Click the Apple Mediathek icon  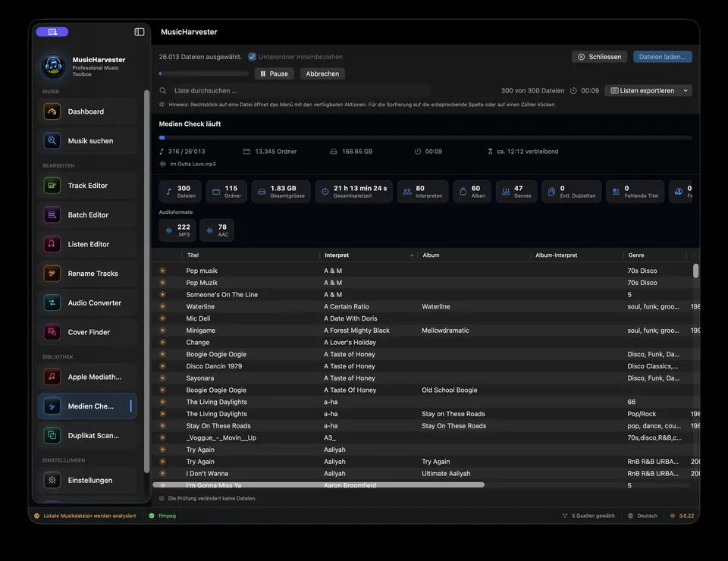click(x=52, y=376)
